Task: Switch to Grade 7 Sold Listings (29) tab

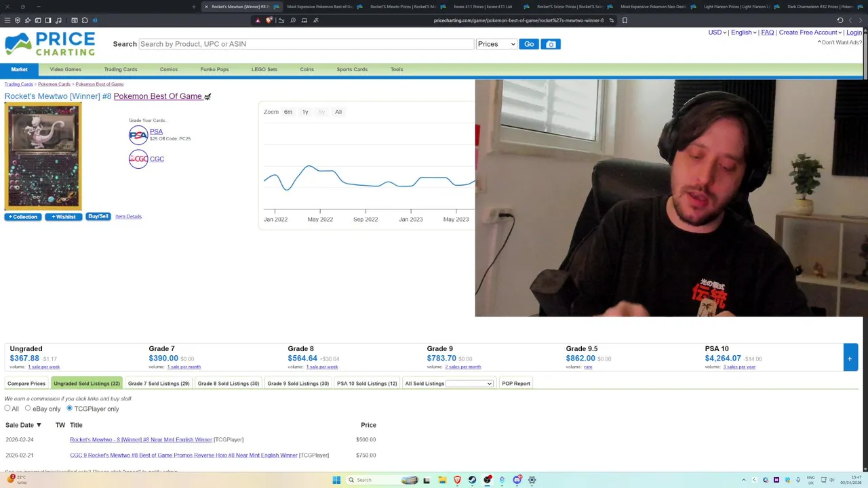Action: [159, 384]
